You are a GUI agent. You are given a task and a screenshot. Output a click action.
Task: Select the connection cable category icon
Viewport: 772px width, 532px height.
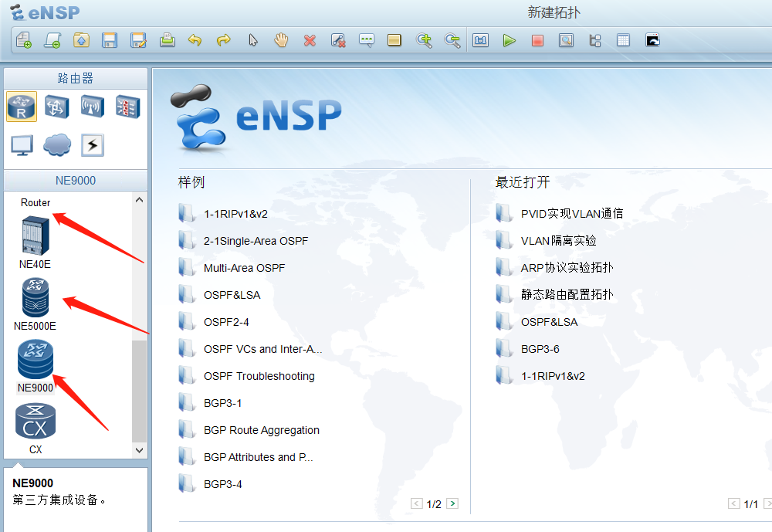93,145
